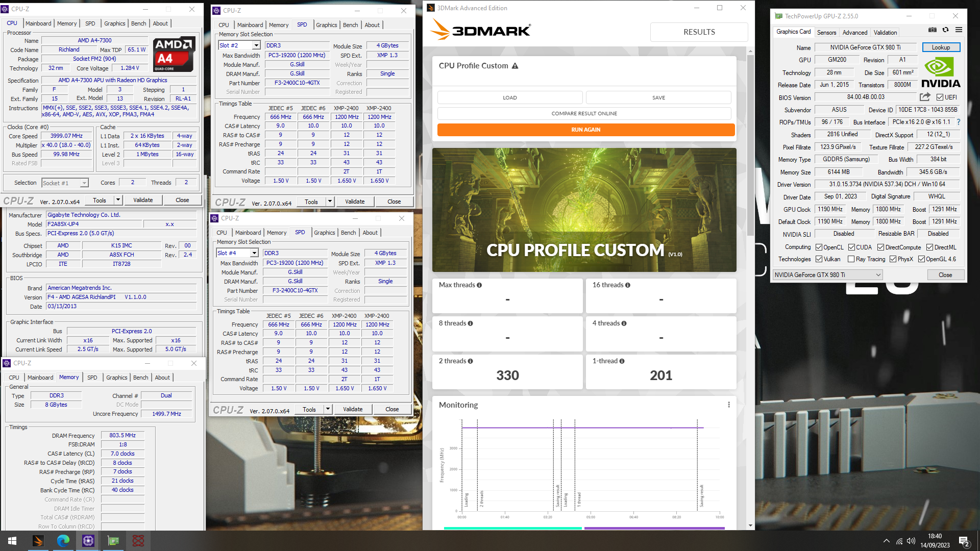Image resolution: width=980 pixels, height=551 pixels.
Task: Expand Tools arrow in the Slot #2 CPU-Z window
Action: 330,202
